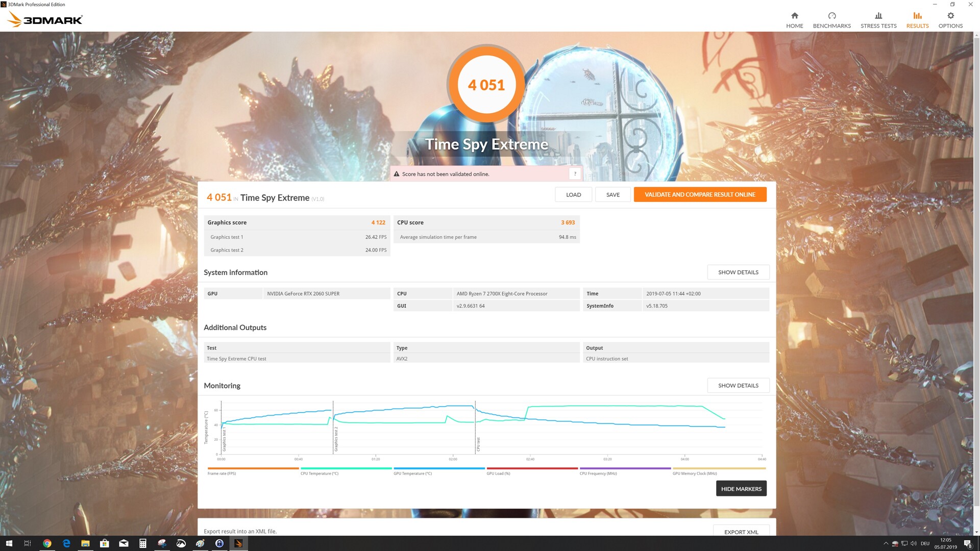Click the Load button
The image size is (980, 551).
click(x=573, y=195)
